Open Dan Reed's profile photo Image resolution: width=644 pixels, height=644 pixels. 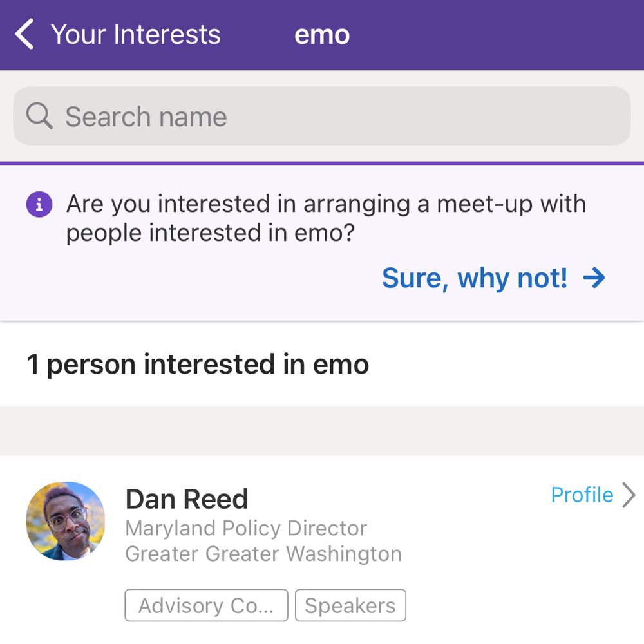pos(66,521)
